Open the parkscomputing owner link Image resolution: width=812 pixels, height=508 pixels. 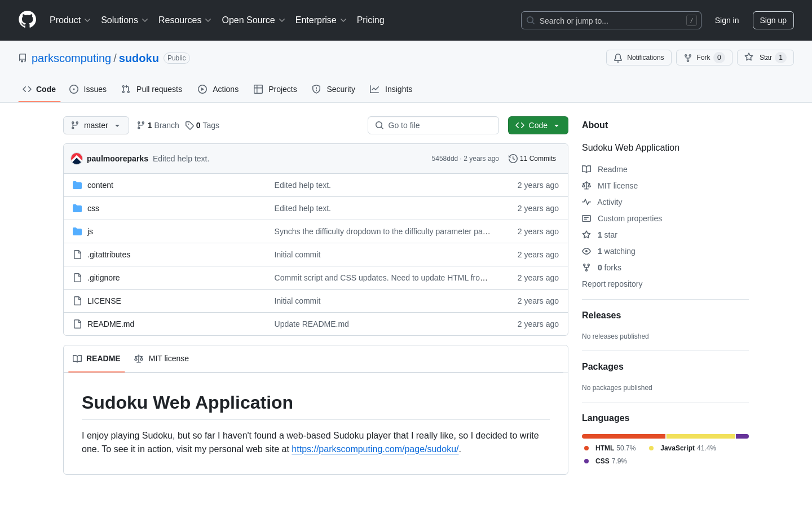coord(71,58)
